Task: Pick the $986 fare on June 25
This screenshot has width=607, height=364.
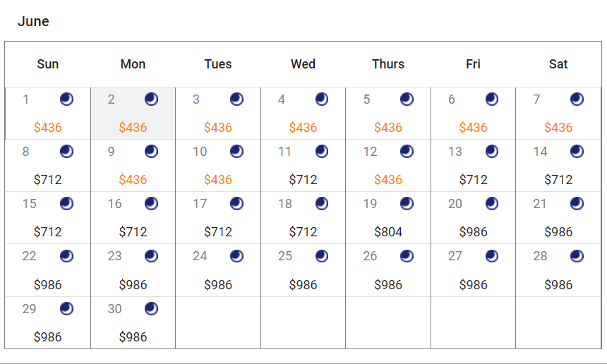Action: (x=303, y=285)
